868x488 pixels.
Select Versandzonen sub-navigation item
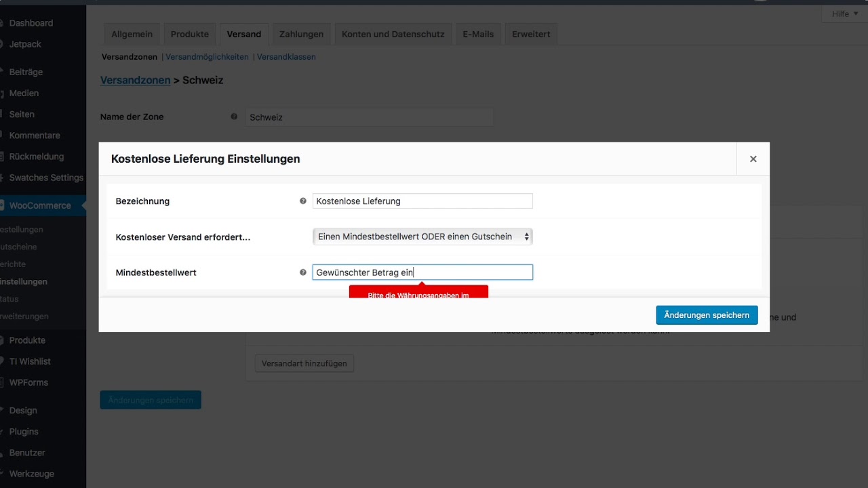(130, 57)
